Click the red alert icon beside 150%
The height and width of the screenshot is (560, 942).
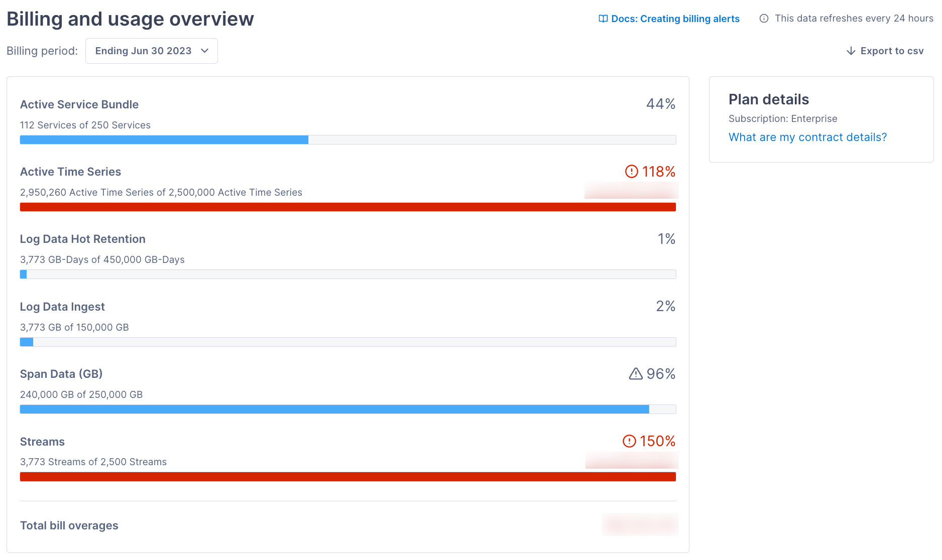click(629, 441)
